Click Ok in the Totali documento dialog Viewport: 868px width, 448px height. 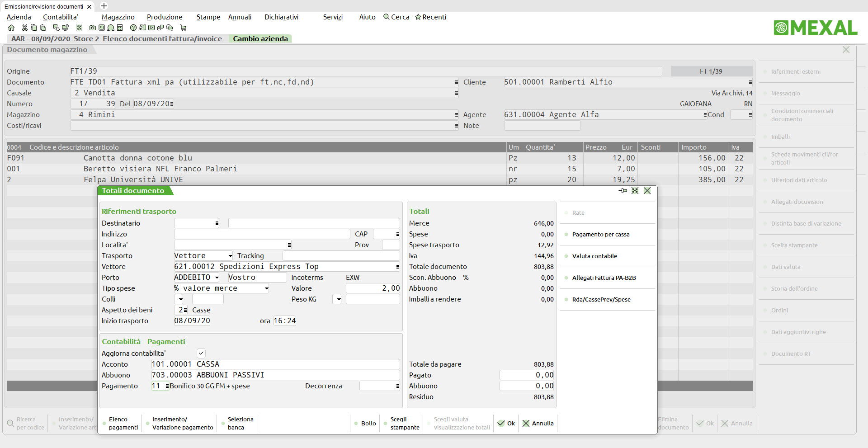point(506,423)
